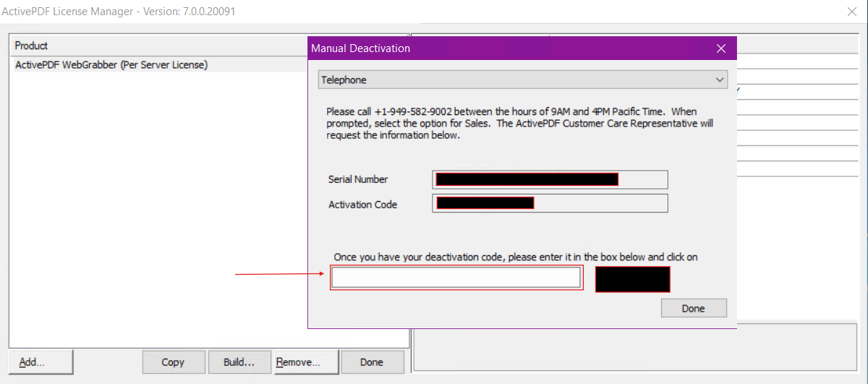Click Done button in License Manager window
The height and width of the screenshot is (384, 868).
(x=372, y=362)
